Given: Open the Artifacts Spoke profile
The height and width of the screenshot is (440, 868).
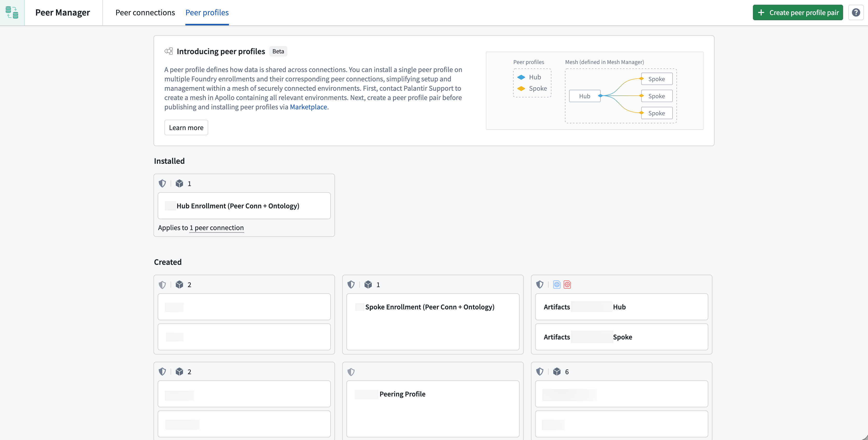Looking at the screenshot, I should [x=621, y=337].
